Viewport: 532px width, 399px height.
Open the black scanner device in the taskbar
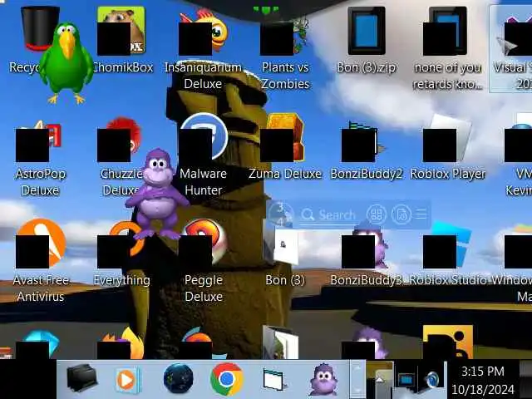click(x=81, y=378)
